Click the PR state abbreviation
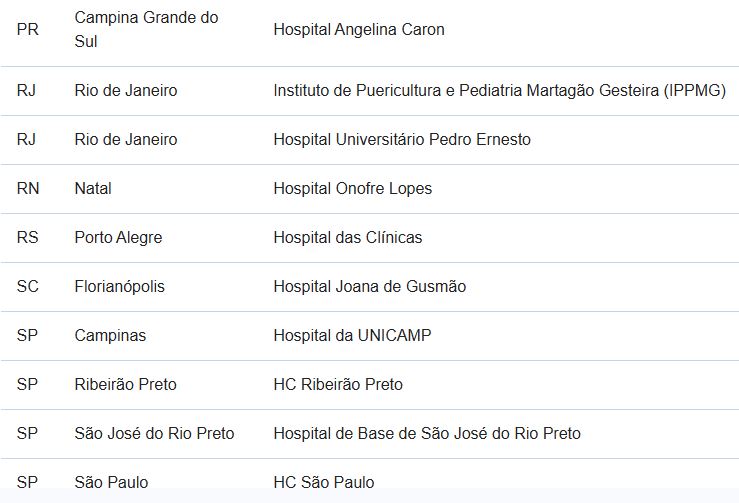The height and width of the screenshot is (503, 739). tap(28, 29)
